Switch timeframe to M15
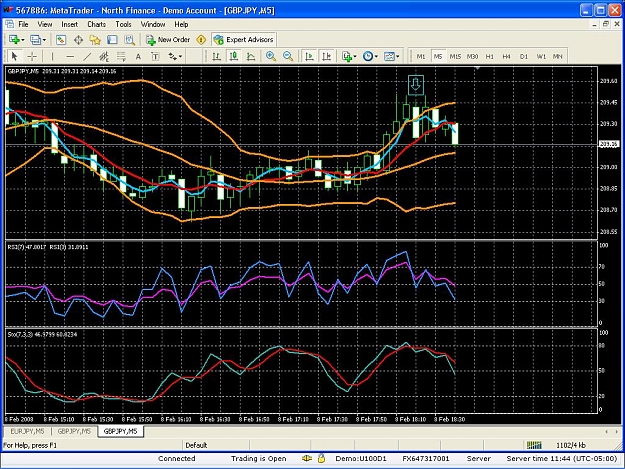This screenshot has height=469, width=625. click(455, 56)
